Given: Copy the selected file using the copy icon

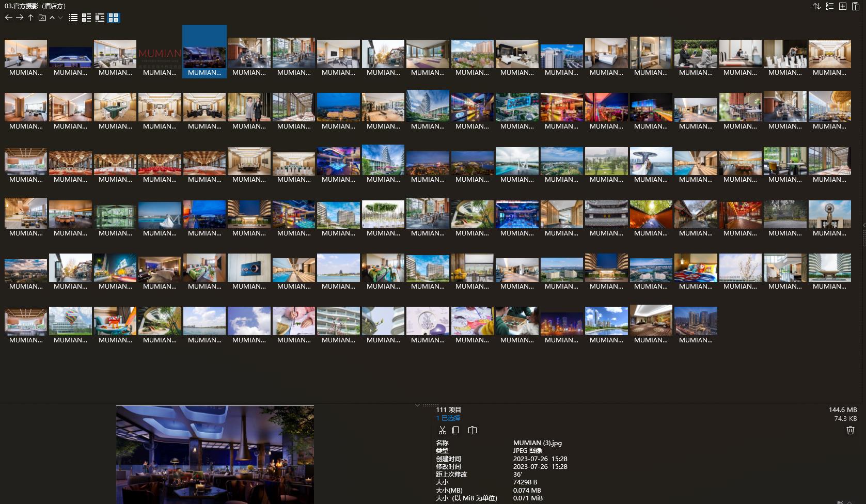Looking at the screenshot, I should 455,430.
